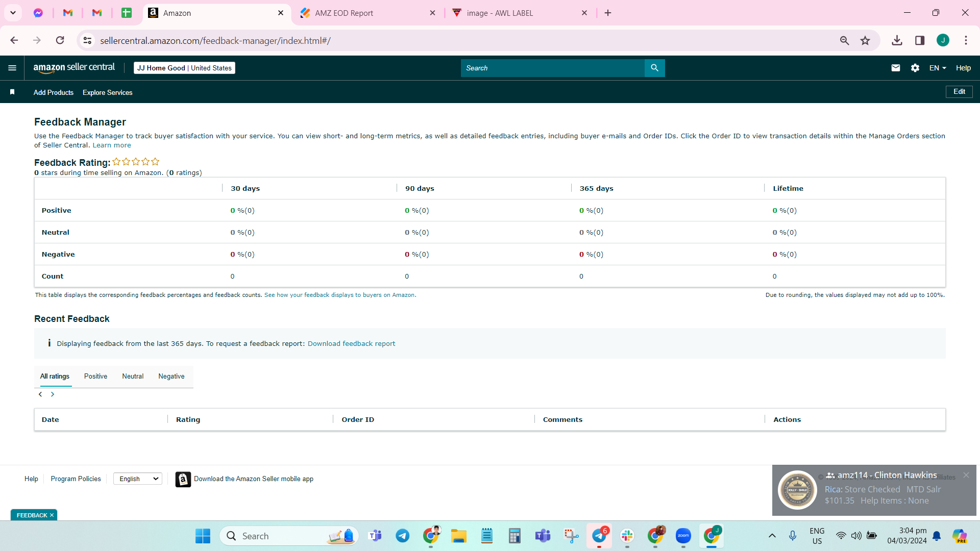Open the amz114 - Clinton Hawkins notification
The image size is (980, 551).
click(x=874, y=490)
